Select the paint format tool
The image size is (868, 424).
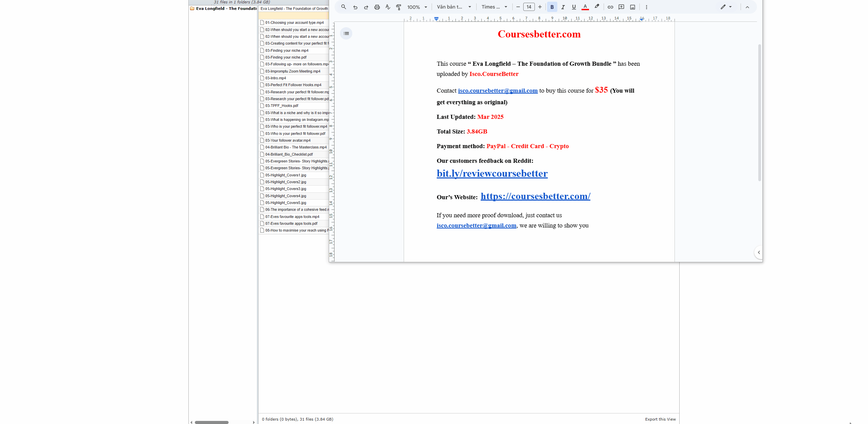coord(399,7)
